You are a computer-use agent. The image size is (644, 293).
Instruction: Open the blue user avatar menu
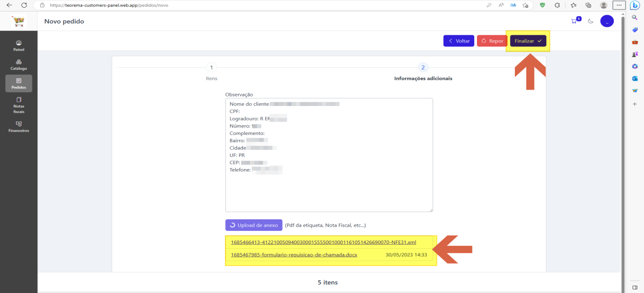[x=607, y=21]
